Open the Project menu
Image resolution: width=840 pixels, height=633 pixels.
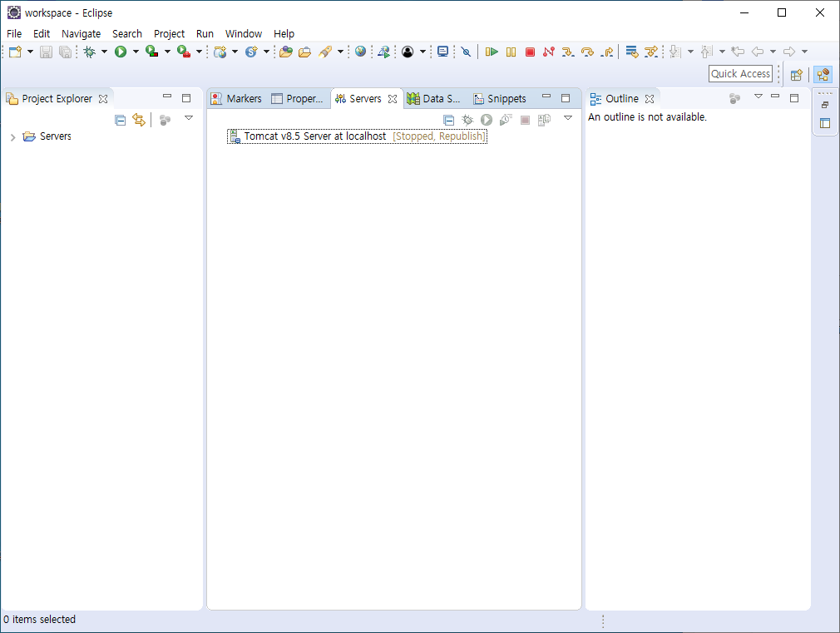click(170, 34)
